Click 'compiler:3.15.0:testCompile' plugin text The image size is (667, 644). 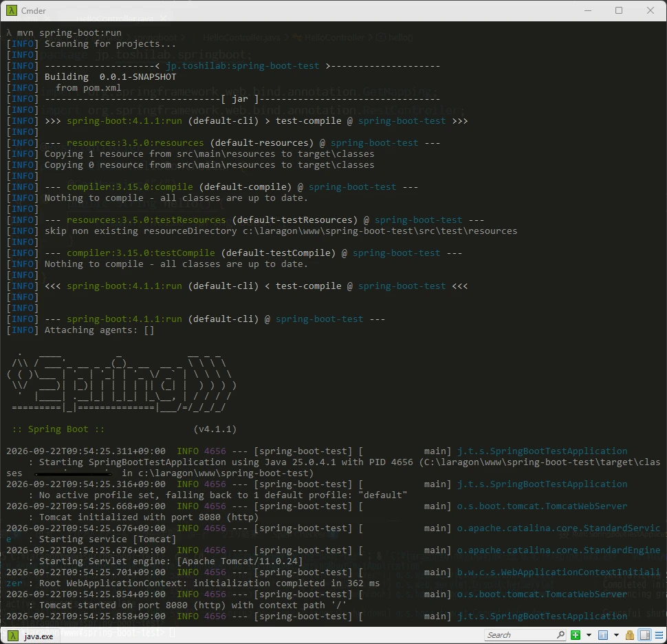pyautogui.click(x=141, y=253)
